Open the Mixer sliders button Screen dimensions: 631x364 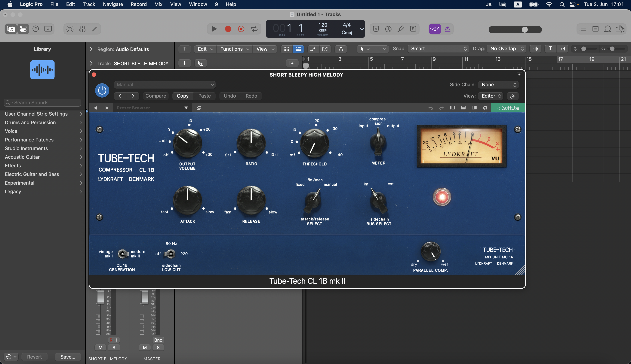coord(82,29)
